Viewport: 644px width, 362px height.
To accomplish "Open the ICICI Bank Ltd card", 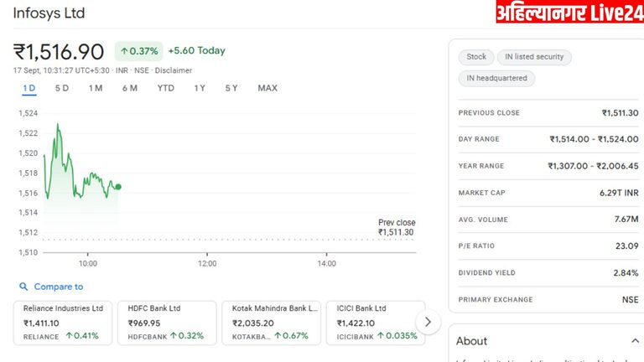I will pos(373,323).
